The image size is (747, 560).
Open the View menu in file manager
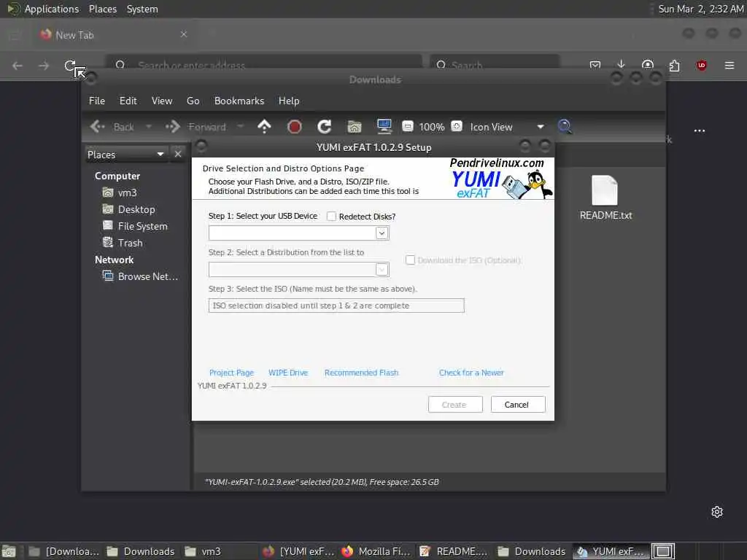(162, 101)
